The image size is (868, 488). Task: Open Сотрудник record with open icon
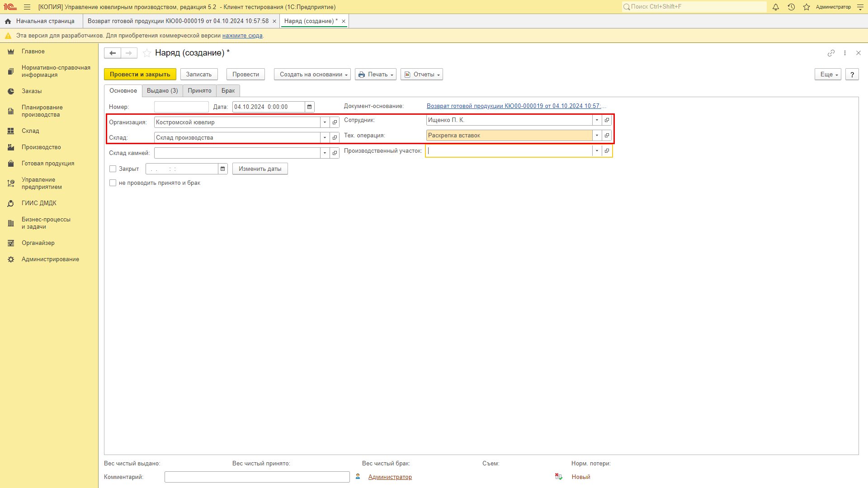tap(607, 120)
